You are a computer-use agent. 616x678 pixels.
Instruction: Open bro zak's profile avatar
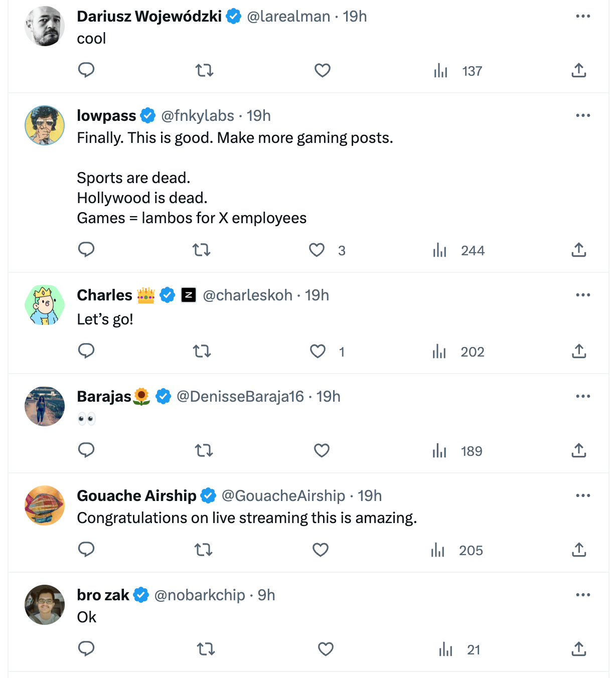tap(45, 605)
